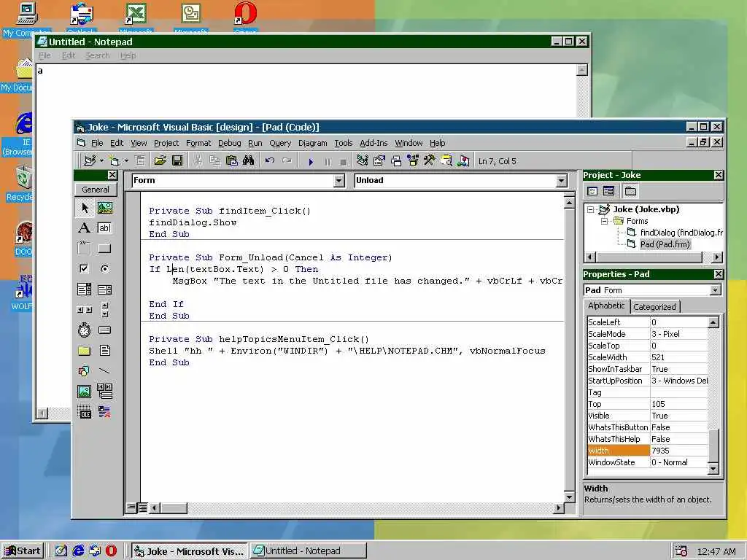The width and height of the screenshot is (747, 560).
Task: Select the Frame control in the toolbox
Action: pyautogui.click(x=85, y=248)
